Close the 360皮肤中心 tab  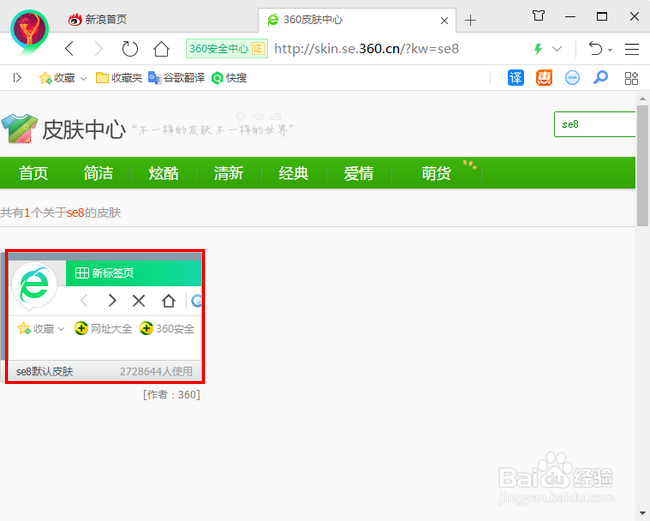tap(444, 20)
